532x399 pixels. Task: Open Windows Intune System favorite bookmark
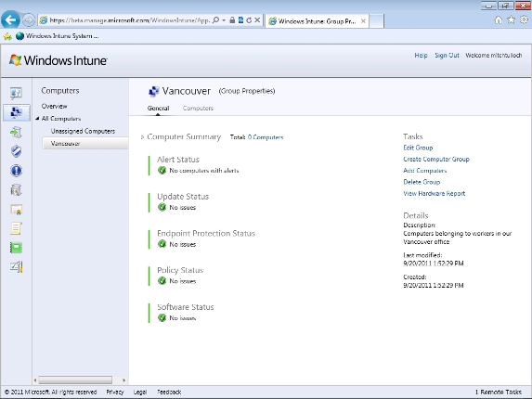coord(57,36)
